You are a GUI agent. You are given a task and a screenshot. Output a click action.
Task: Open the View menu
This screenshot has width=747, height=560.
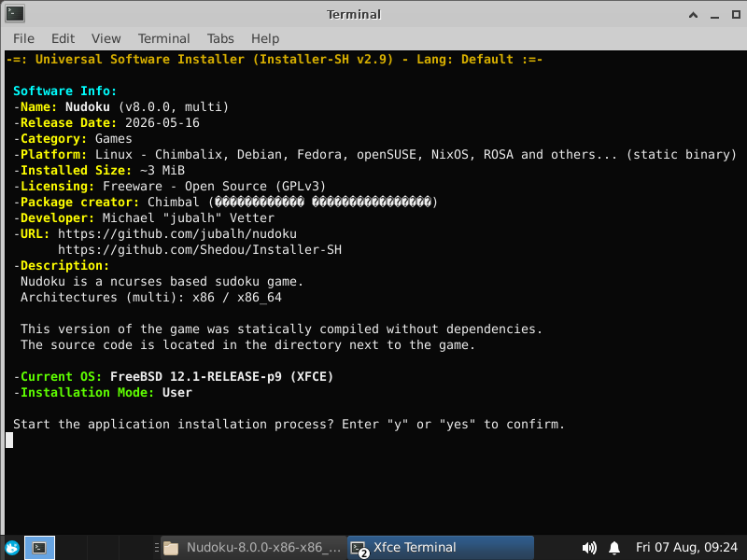point(106,38)
